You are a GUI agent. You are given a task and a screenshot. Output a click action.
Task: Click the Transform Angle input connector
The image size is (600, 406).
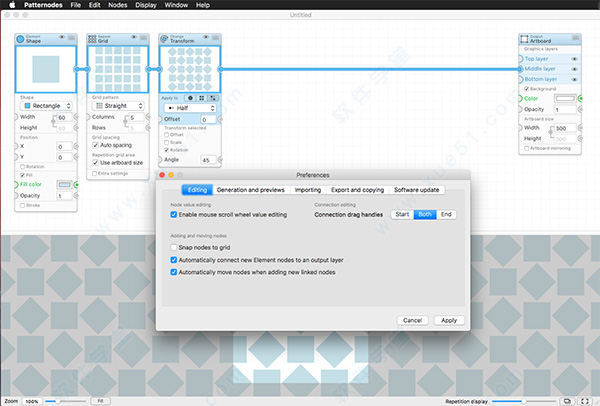pyautogui.click(x=160, y=160)
